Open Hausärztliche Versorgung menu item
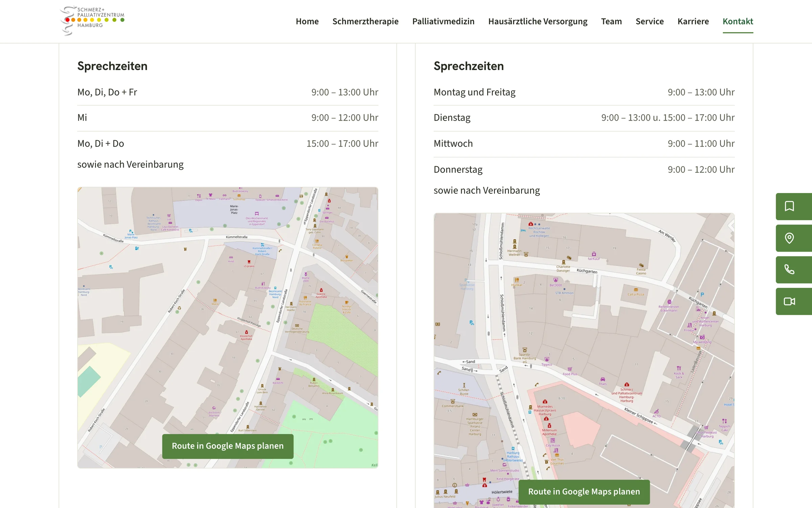 538,21
